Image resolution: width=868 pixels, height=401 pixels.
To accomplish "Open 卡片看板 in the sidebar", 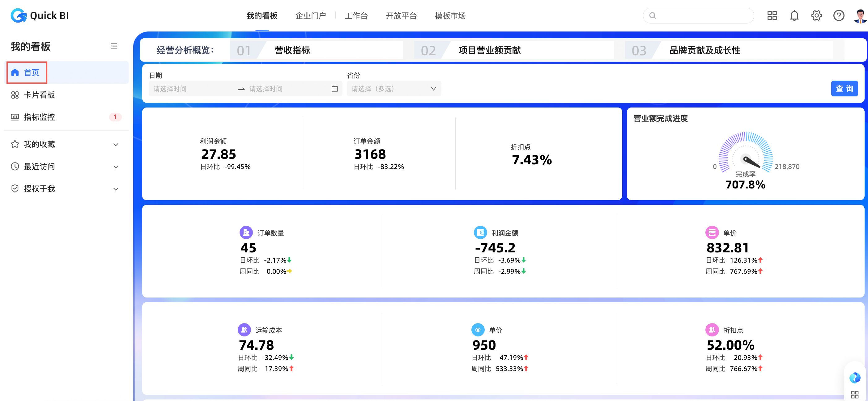I will click(39, 95).
